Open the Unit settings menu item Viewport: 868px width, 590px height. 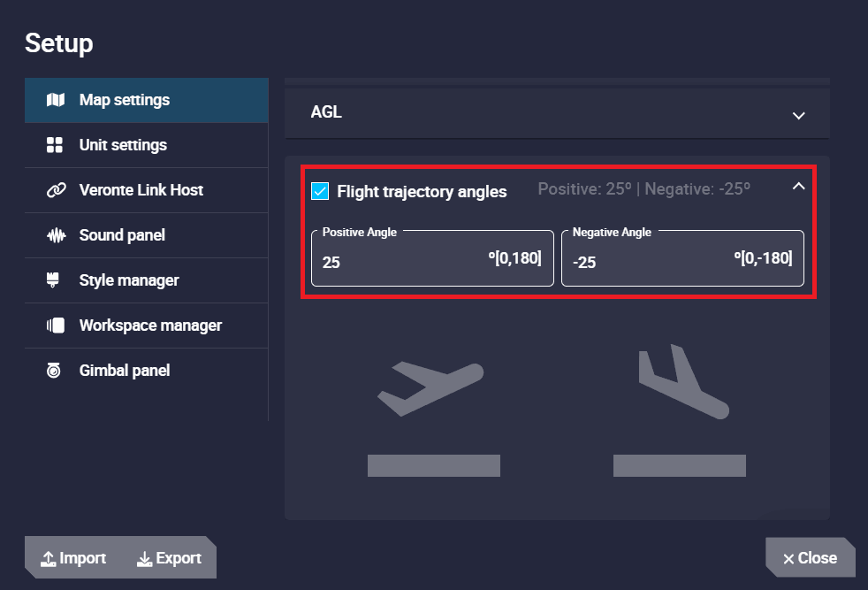123,145
